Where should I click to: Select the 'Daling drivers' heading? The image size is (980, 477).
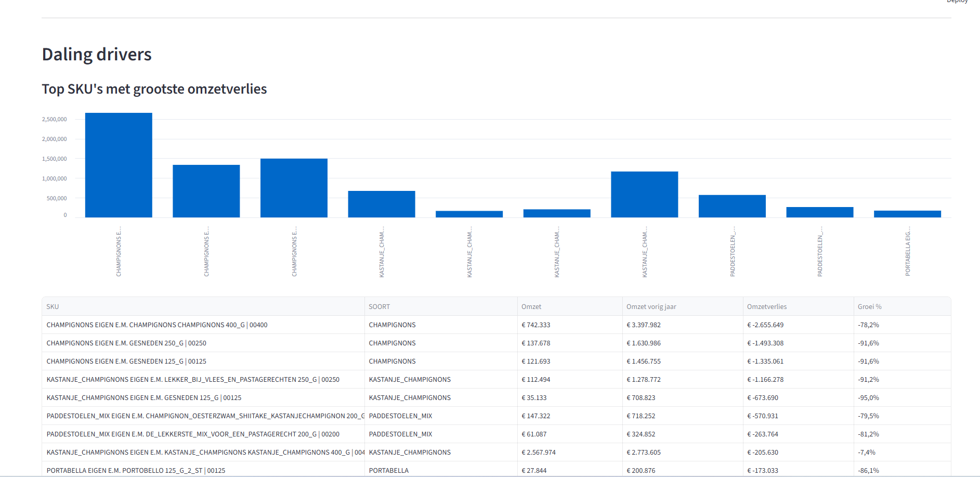(97, 55)
